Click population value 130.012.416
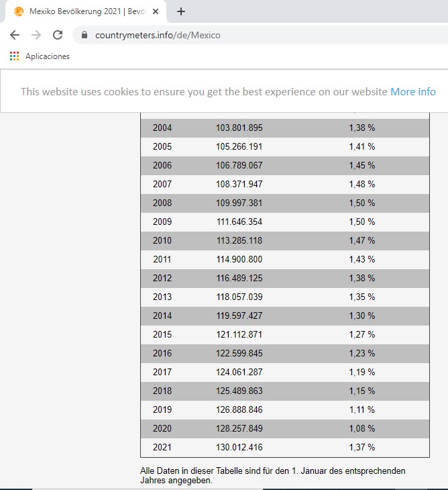448x490 pixels. 239,447
